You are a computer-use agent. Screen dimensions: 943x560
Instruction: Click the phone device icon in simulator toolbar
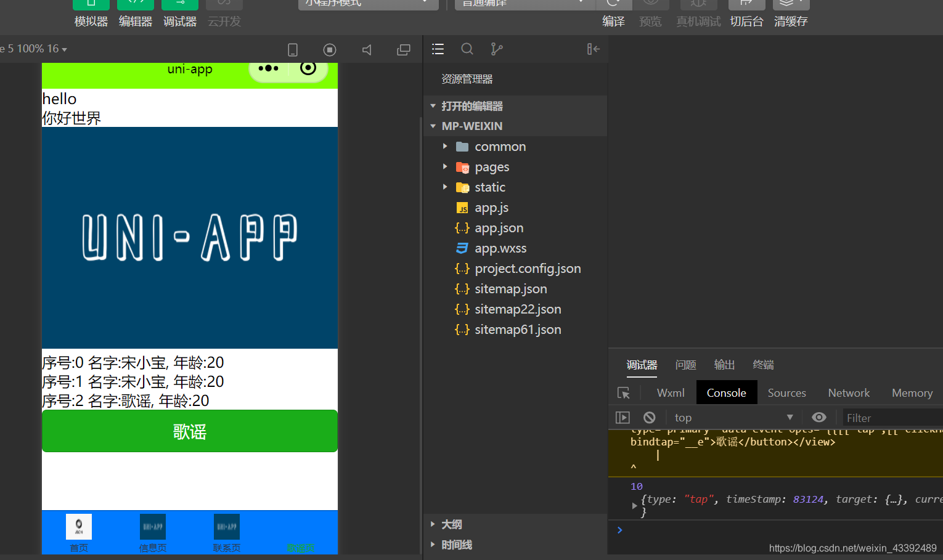pyautogui.click(x=293, y=50)
